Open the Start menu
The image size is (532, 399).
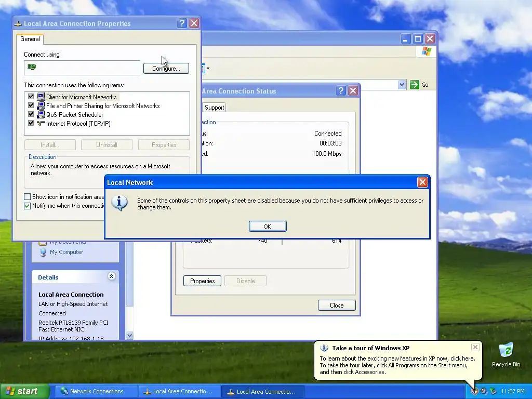click(x=24, y=391)
